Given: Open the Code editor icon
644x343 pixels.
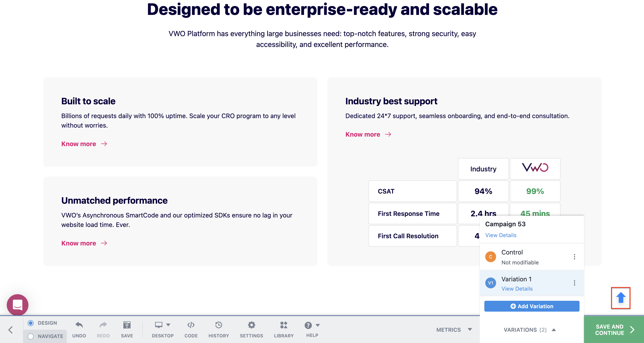Looking at the screenshot, I should click(x=191, y=325).
